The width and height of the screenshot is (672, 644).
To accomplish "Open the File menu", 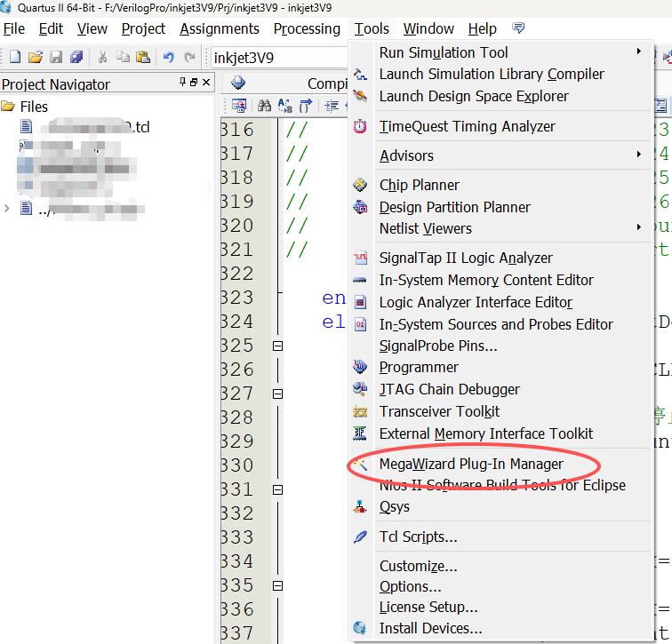I will 14,28.
